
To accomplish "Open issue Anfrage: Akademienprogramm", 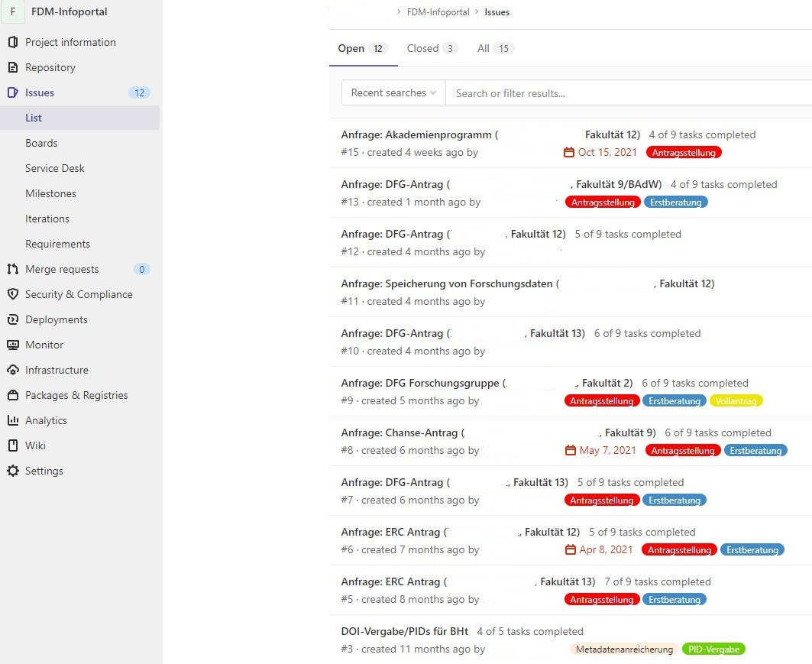I will (x=416, y=135).
